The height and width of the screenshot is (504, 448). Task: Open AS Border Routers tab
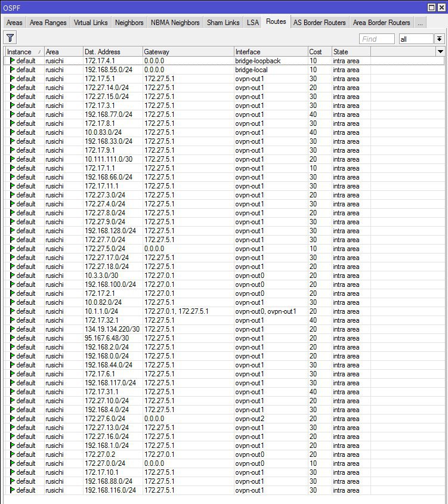tap(320, 23)
